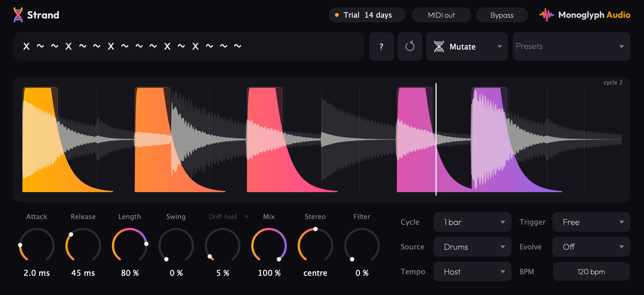Open the Cycle dropdown set to 1 bar
The width and height of the screenshot is (644, 295).
point(472,222)
